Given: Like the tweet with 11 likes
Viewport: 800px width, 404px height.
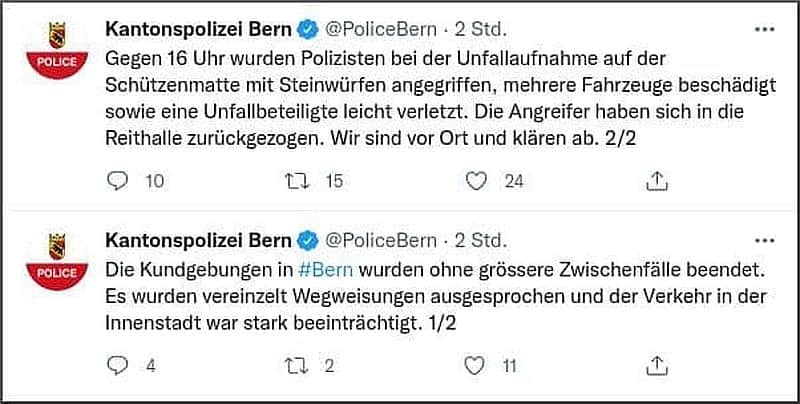Looking at the screenshot, I should (x=477, y=366).
